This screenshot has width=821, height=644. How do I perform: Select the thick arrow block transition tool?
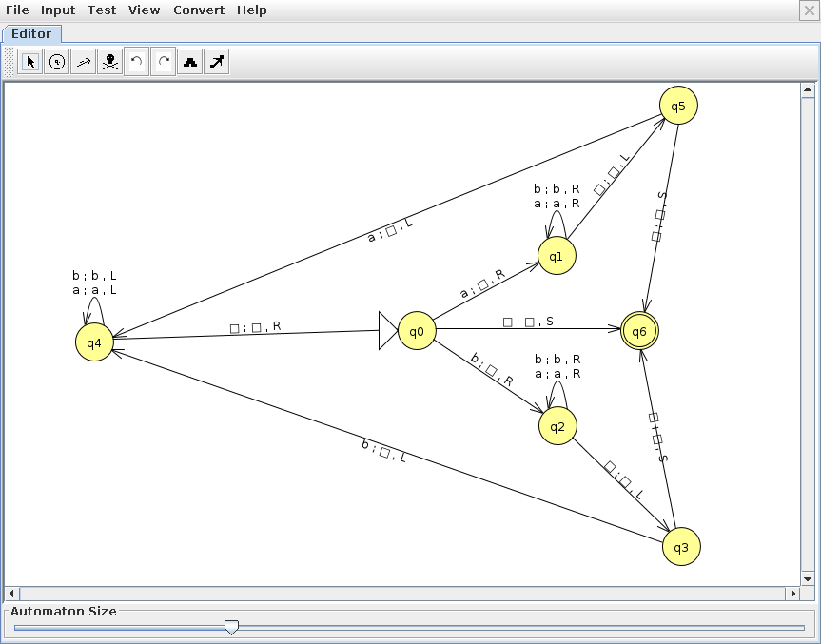[x=217, y=62]
